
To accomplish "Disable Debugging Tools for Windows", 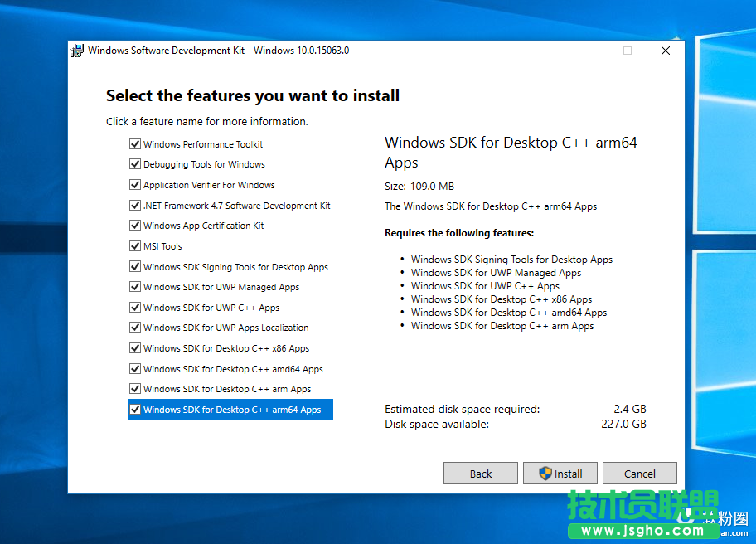I will point(135,164).
